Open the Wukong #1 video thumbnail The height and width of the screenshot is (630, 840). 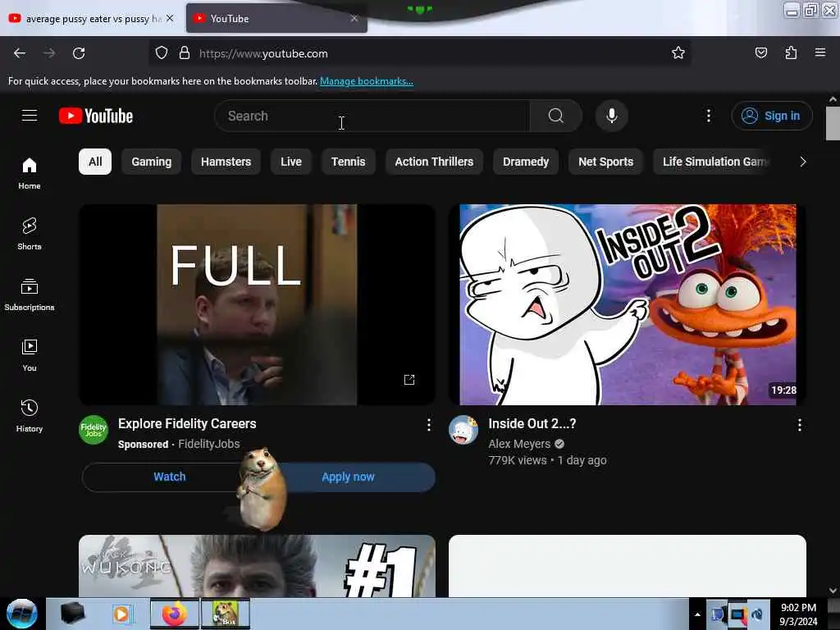(257, 566)
